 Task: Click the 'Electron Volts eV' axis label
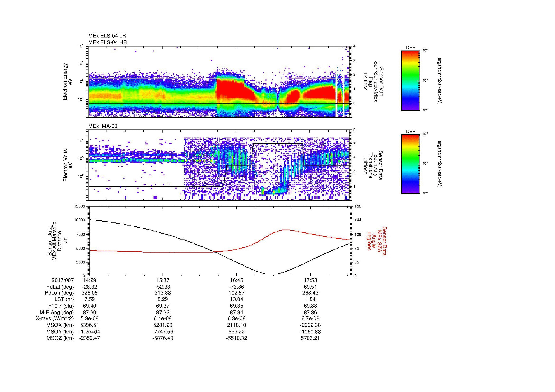(x=67, y=165)
